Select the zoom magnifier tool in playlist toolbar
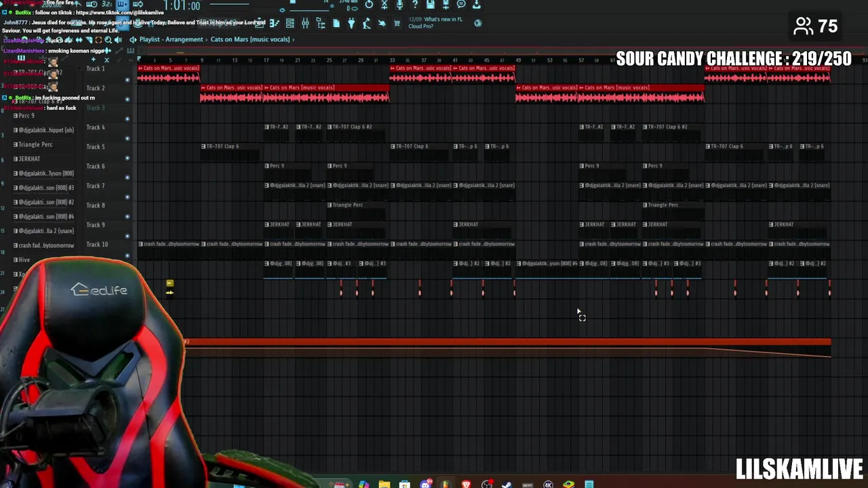 [x=108, y=40]
